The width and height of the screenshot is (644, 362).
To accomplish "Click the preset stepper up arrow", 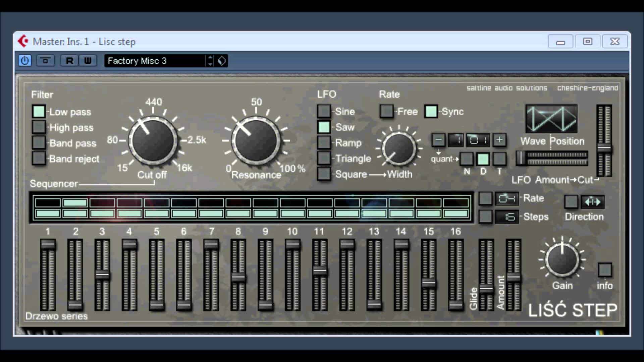I will pyautogui.click(x=210, y=58).
